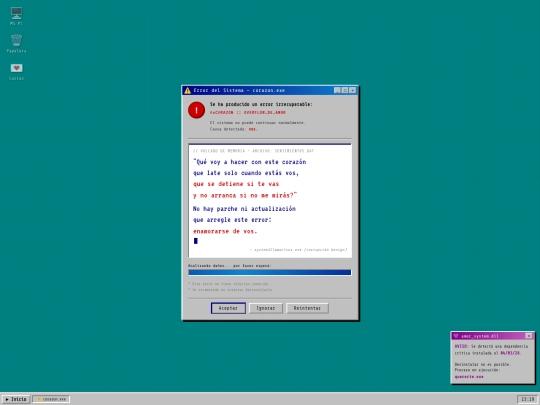Viewport: 540px width, 405px height.
Task: Click the amor_system.dll popup title bar
Action: coord(492,336)
